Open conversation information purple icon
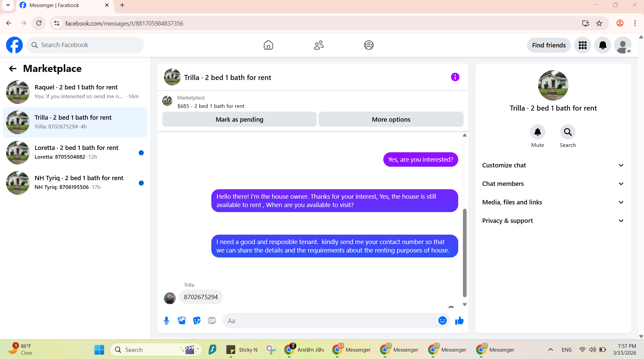The image size is (644, 359). pos(455,77)
